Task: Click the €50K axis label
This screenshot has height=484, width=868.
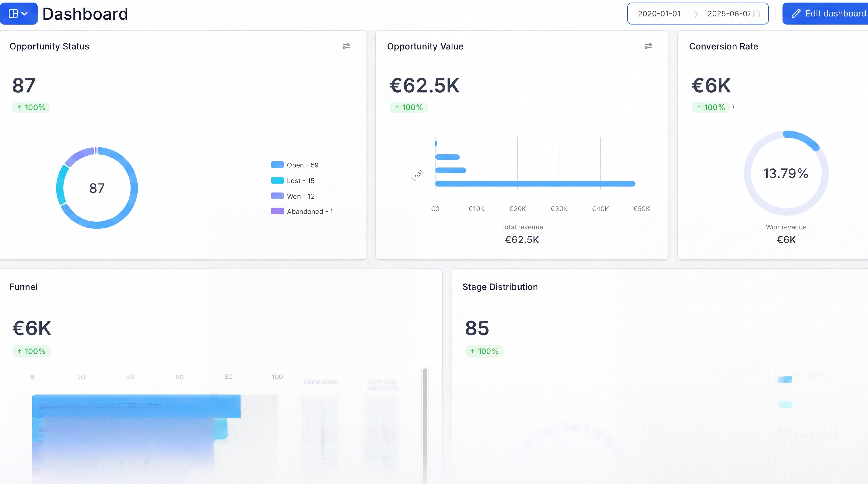Action: [x=642, y=209]
